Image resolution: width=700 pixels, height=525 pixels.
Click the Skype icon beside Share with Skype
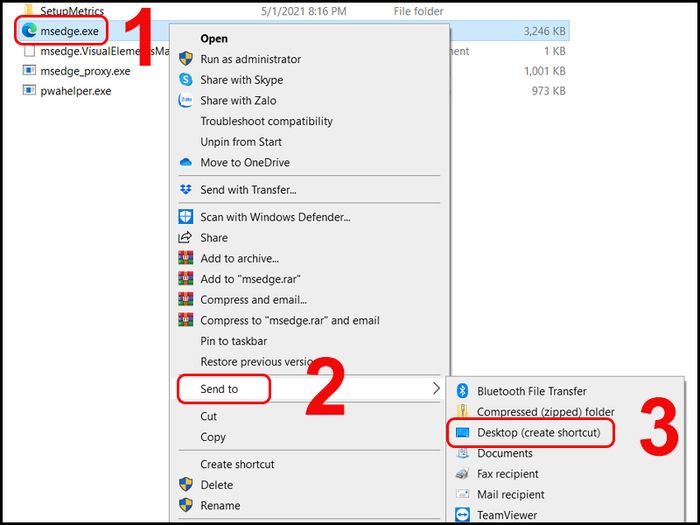click(x=186, y=80)
